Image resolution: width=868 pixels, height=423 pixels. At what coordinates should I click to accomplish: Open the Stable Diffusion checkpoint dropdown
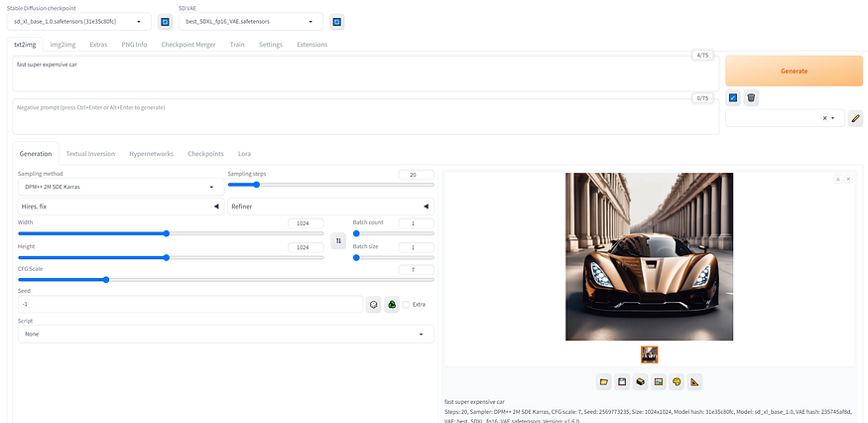(x=79, y=22)
